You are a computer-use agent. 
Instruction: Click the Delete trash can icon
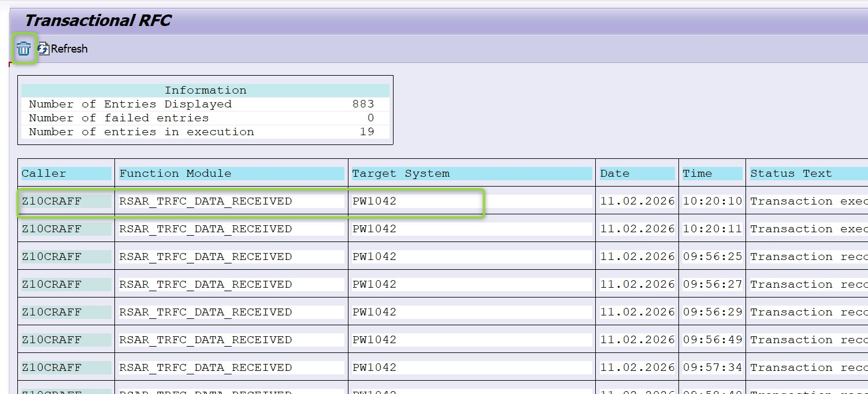tap(24, 49)
